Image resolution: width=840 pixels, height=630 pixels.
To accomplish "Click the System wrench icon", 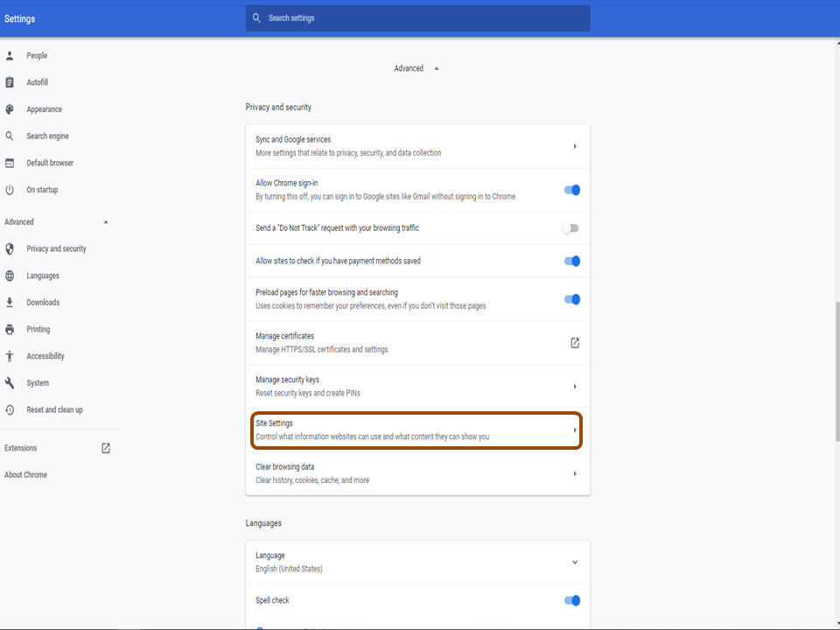I will (x=10, y=383).
